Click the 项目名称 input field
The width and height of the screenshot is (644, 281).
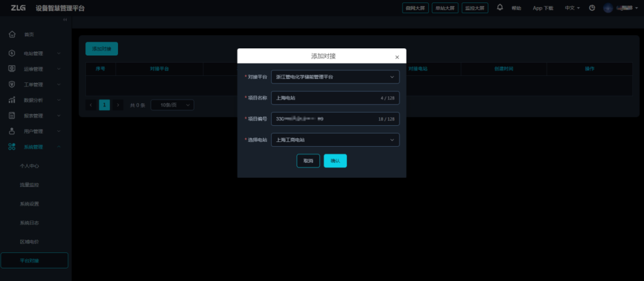click(x=335, y=98)
